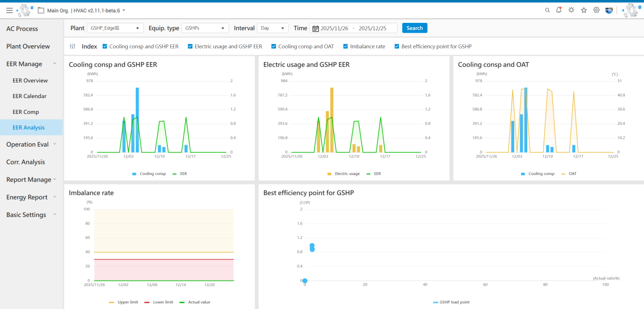The width and height of the screenshot is (644, 309).
Task: Click the blue Cooling consp legend swatch
Action: pos(134,174)
